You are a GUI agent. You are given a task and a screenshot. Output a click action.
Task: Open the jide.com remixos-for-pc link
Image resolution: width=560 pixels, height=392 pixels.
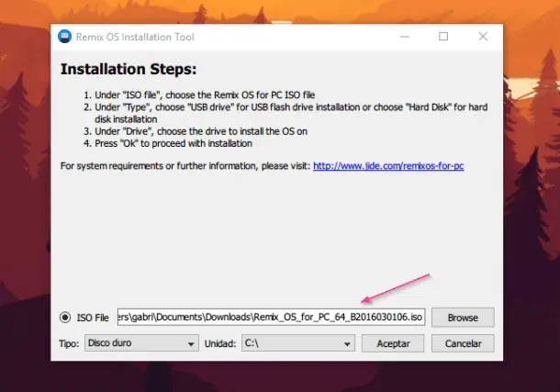[x=388, y=166]
